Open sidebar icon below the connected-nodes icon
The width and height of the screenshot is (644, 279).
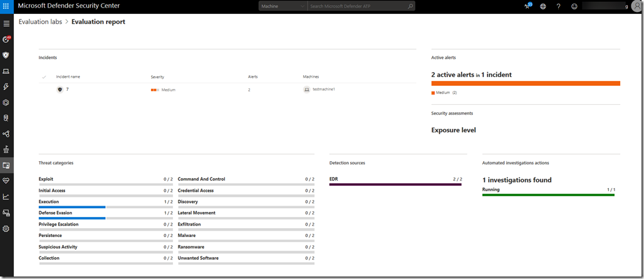[6, 150]
